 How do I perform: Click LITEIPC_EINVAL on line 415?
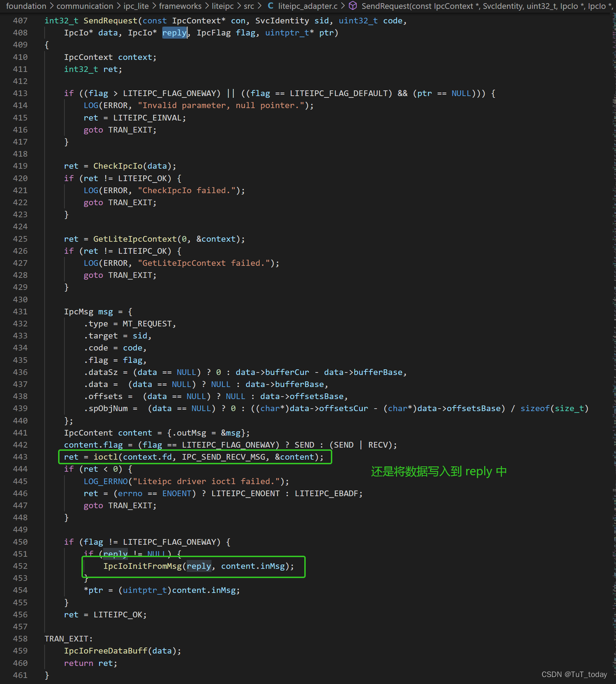(x=147, y=118)
